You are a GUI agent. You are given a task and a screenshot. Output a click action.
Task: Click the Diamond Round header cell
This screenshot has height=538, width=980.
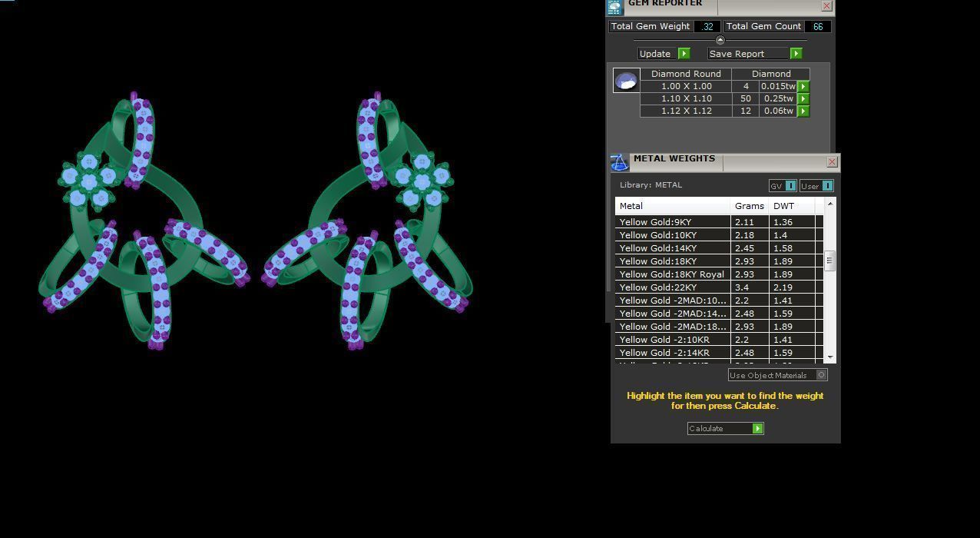tap(686, 74)
